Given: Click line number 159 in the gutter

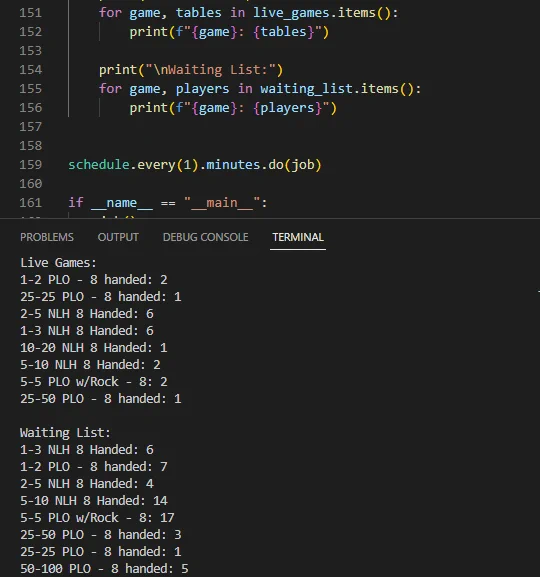Looking at the screenshot, I should click(x=31, y=165).
